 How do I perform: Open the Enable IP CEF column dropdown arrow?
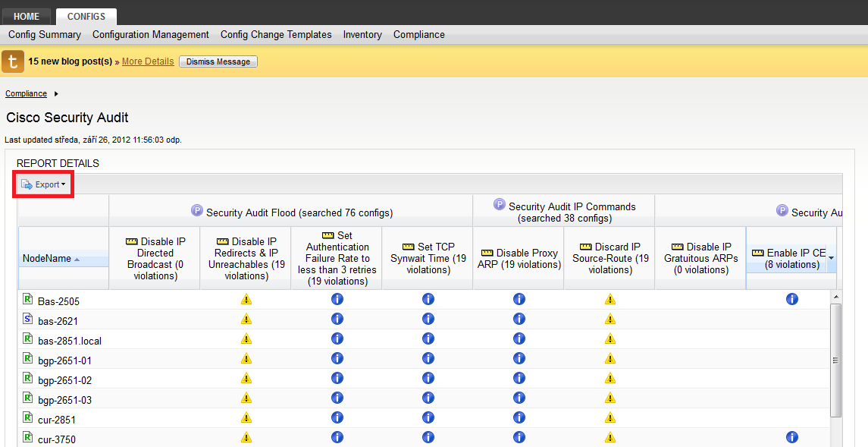click(x=832, y=259)
